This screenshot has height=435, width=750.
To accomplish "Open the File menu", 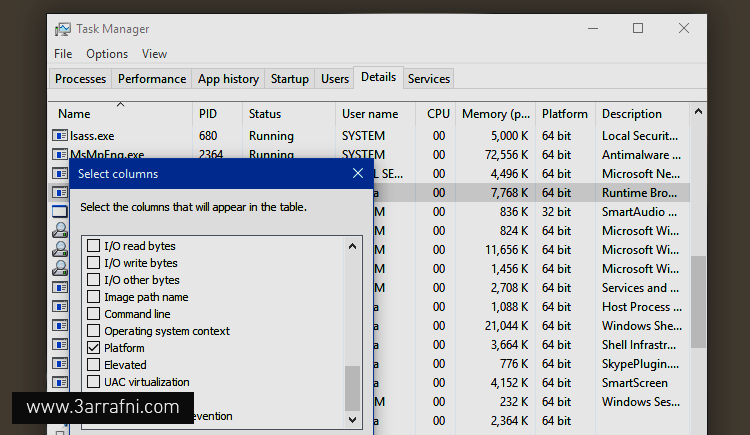I will [x=63, y=54].
